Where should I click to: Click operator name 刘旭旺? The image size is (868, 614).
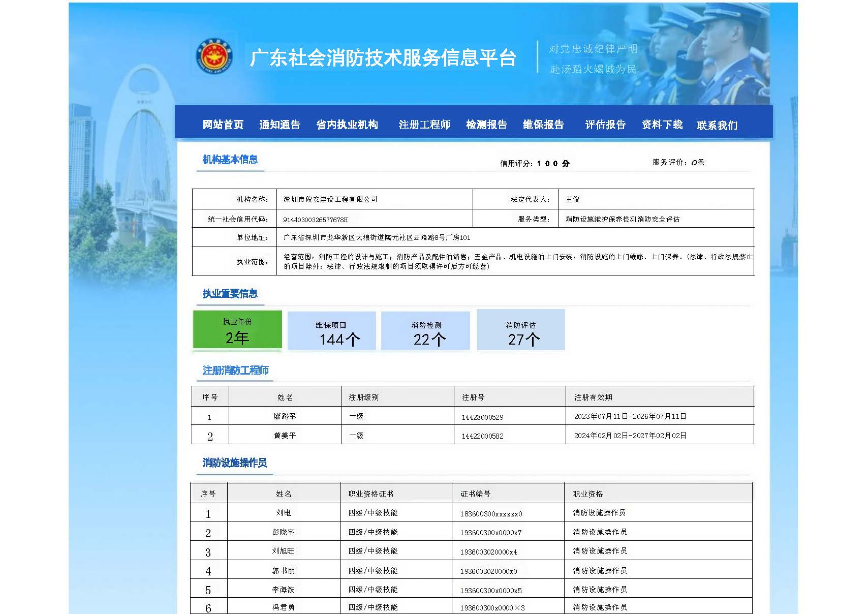coord(283,551)
